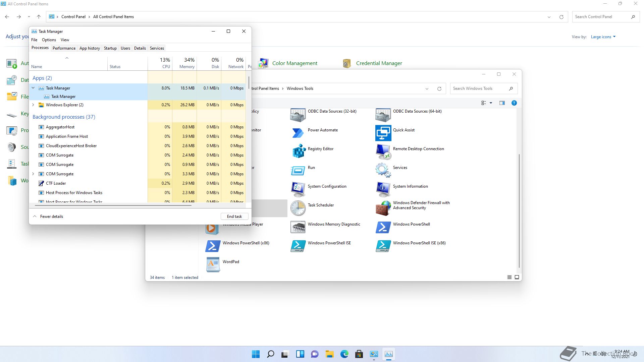This screenshot has width=644, height=362.
Task: Open File Explorer from taskbar
Action: point(329,354)
